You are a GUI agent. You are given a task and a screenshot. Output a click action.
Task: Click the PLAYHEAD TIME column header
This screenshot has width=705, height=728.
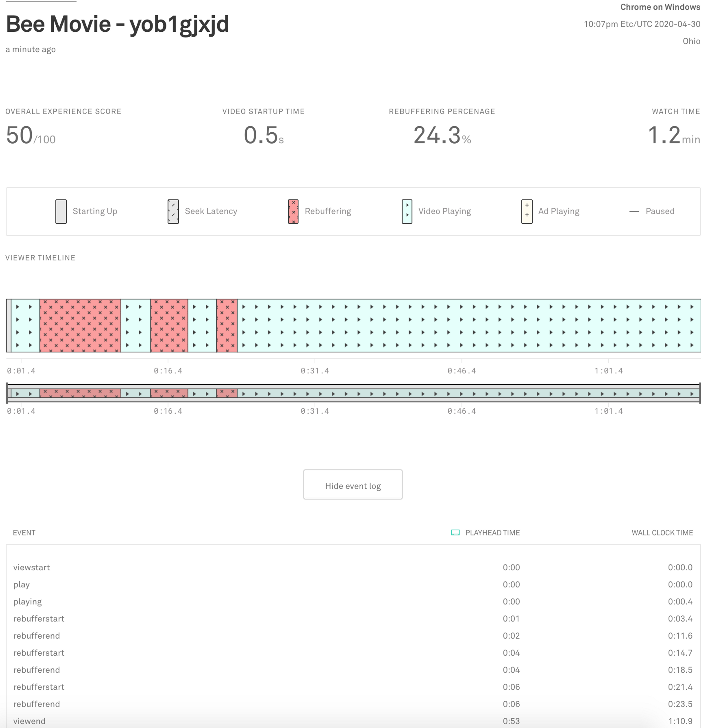click(x=492, y=533)
